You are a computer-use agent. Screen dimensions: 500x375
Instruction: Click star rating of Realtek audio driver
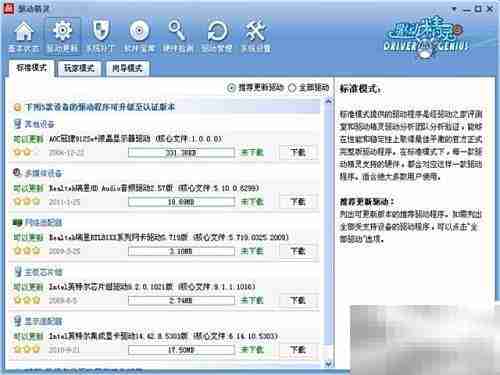click(x=27, y=202)
